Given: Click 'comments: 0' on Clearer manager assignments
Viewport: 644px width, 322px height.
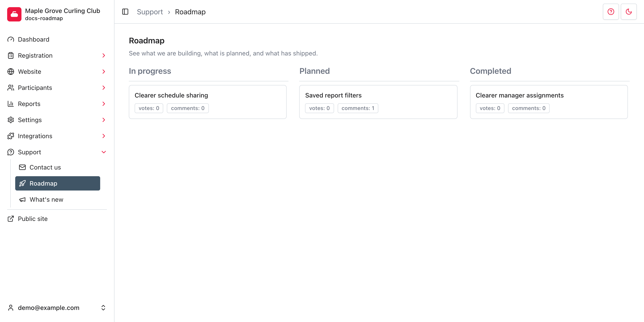Looking at the screenshot, I should 529,108.
